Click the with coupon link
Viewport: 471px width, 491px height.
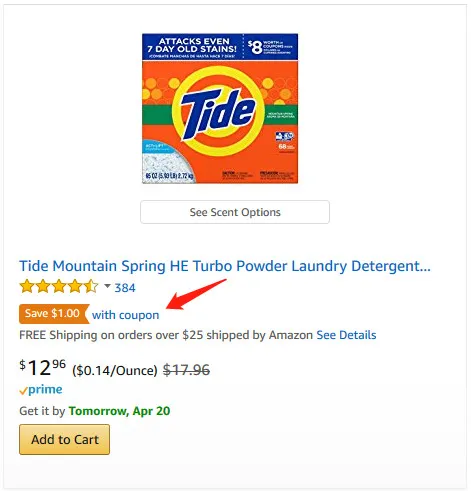[x=126, y=315]
